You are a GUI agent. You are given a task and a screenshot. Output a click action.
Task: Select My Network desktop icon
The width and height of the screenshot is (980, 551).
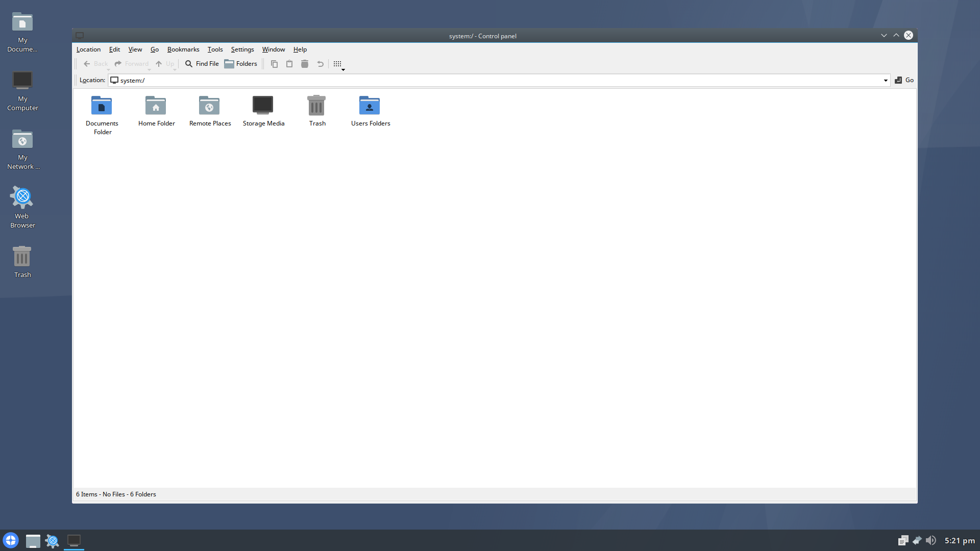pyautogui.click(x=22, y=149)
